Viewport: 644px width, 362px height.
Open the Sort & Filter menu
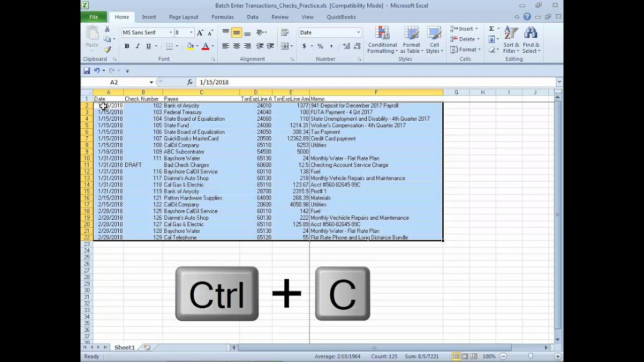511,40
